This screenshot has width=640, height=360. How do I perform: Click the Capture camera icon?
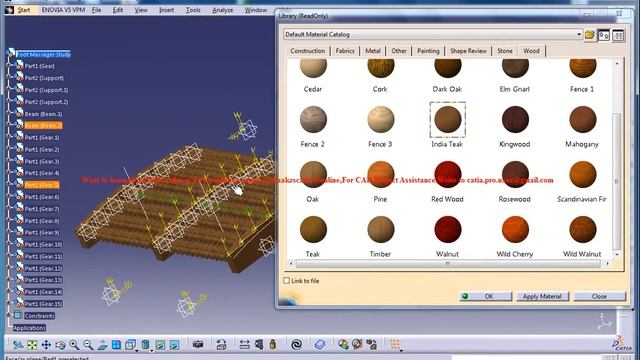click(x=198, y=345)
